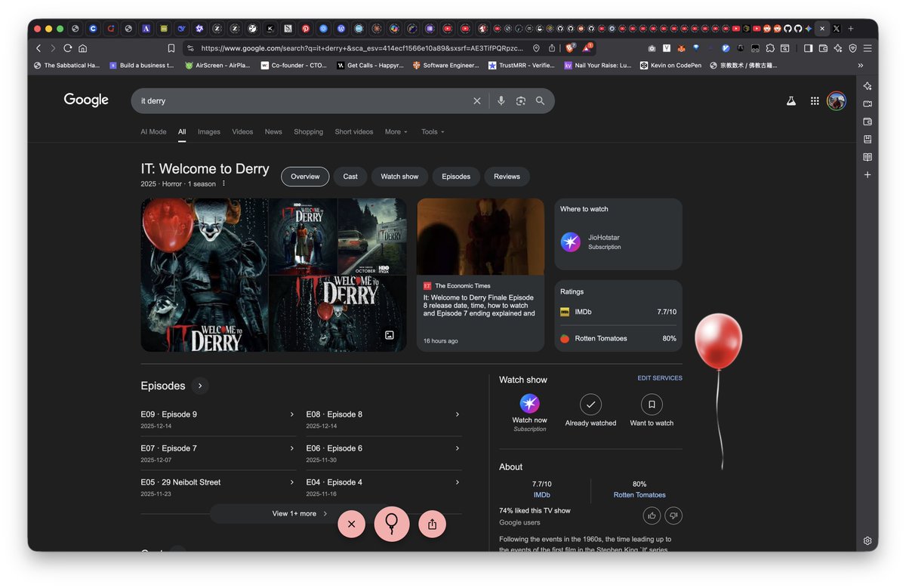Open the Brave Rewards triangle icon
906x588 pixels.
coord(587,48)
